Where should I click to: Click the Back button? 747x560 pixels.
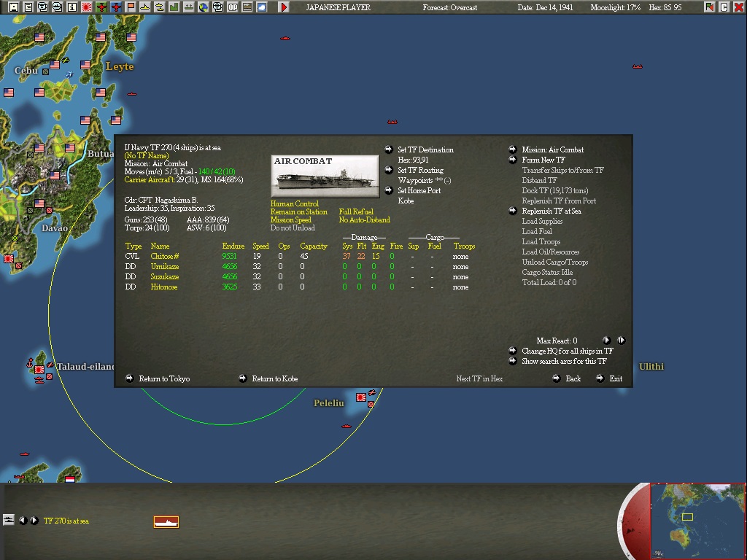click(573, 379)
